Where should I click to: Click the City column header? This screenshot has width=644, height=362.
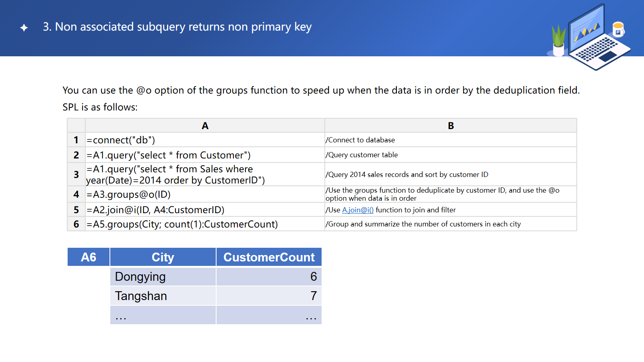(x=163, y=257)
